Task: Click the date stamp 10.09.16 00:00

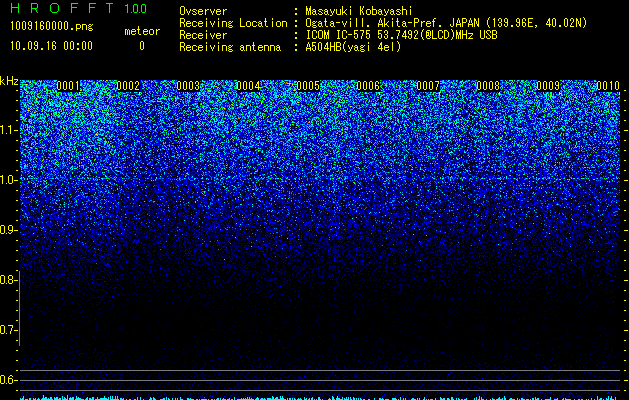Action: click(51, 46)
